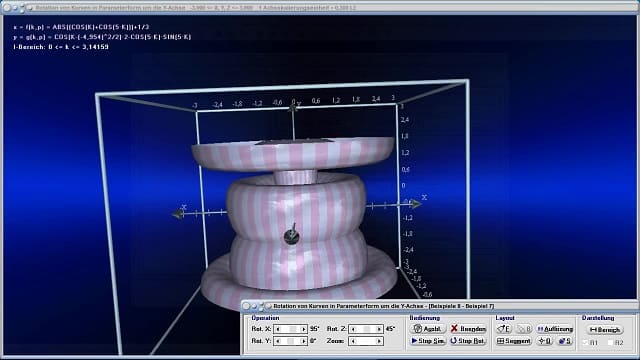The height and width of the screenshot is (360, 640).
Task: Click the x = f(k,p) formula text
Action: (81, 27)
